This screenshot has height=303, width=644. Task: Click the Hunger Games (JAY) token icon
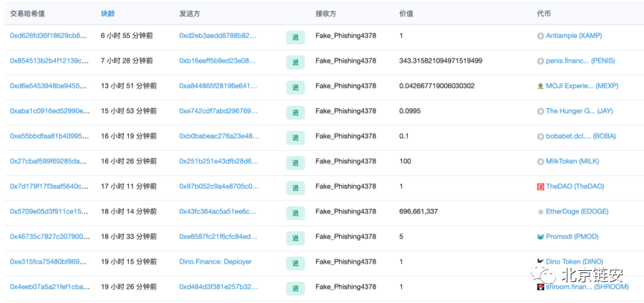point(540,111)
